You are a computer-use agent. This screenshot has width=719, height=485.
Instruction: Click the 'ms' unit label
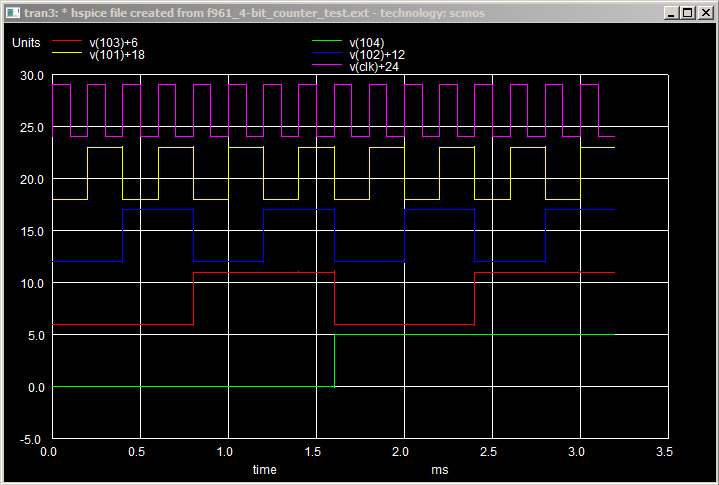[x=440, y=469]
